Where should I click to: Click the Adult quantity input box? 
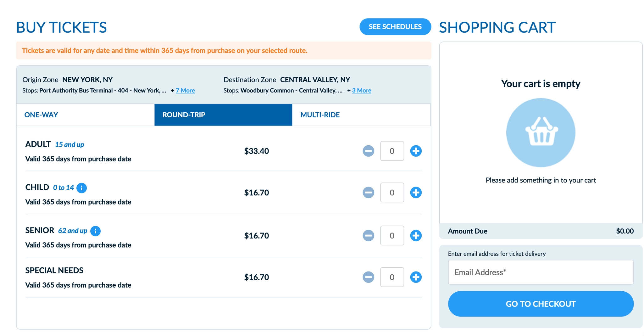[392, 151]
